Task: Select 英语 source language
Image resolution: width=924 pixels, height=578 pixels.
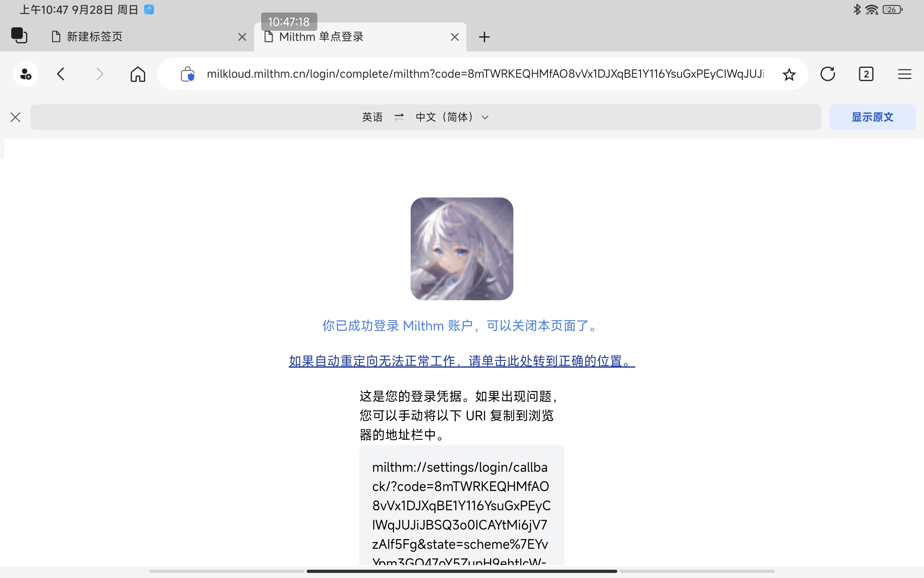Action: point(372,117)
